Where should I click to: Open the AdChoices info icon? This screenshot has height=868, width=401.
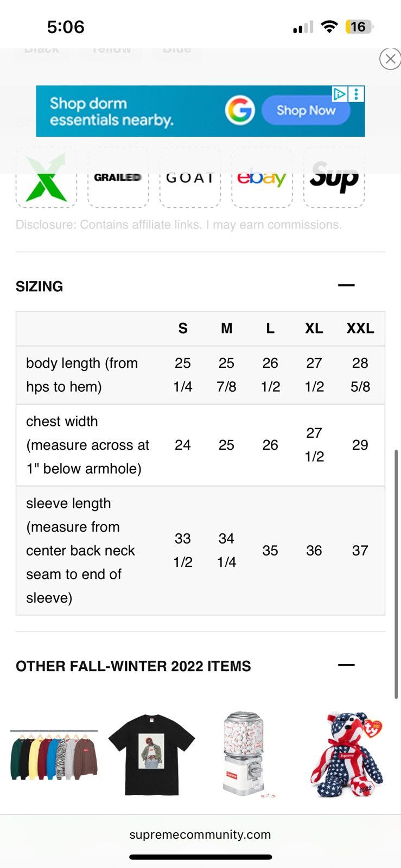(340, 94)
